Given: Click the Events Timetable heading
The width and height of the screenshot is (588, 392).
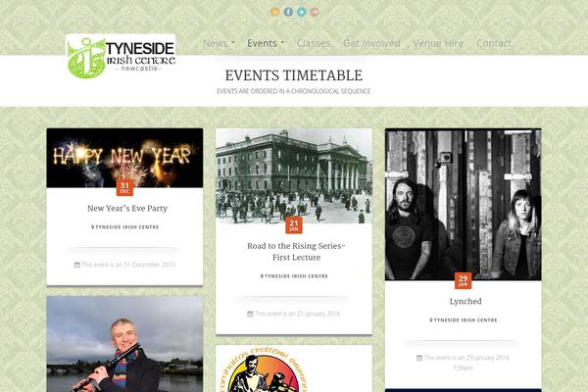Looking at the screenshot, I should click(x=294, y=75).
